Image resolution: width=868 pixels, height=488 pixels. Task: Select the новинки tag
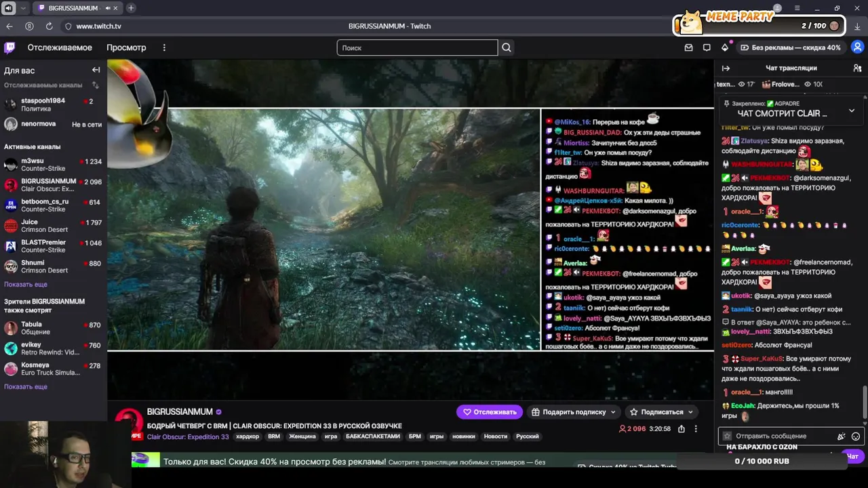pos(464,436)
